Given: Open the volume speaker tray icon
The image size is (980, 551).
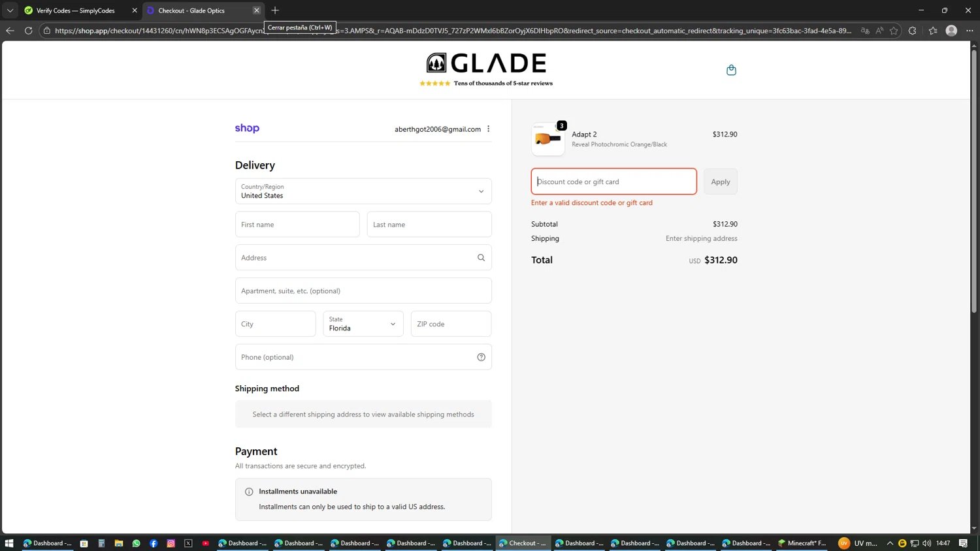Looking at the screenshot, I should [926, 543].
